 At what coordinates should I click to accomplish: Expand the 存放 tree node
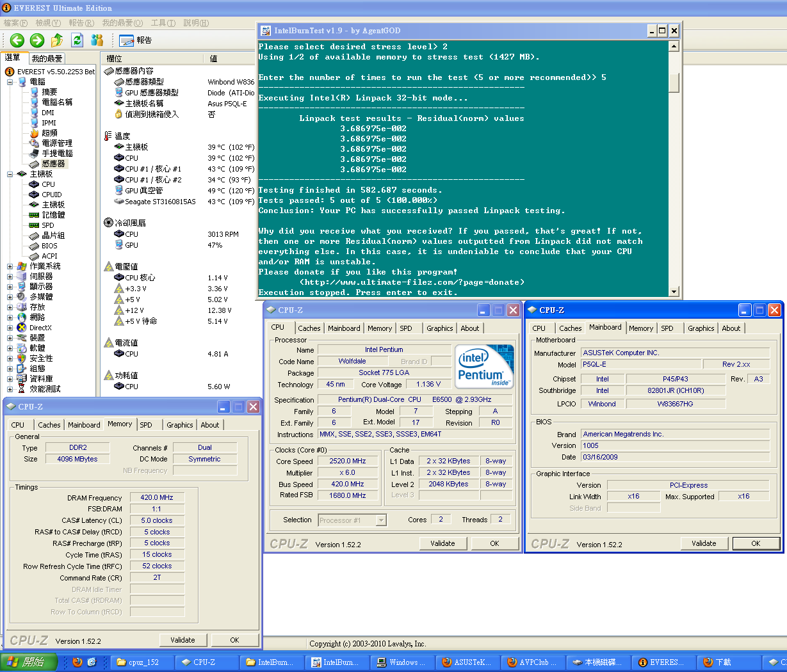tap(10, 307)
